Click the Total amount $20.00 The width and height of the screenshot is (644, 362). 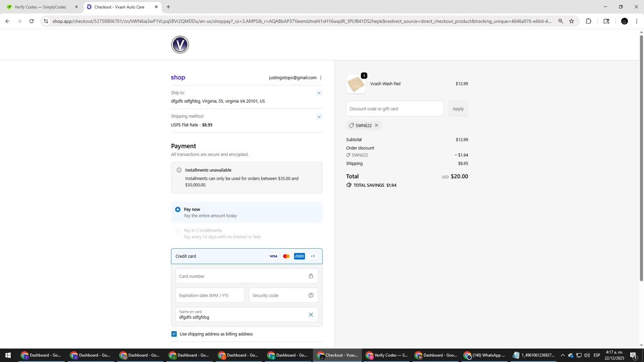tap(459, 176)
